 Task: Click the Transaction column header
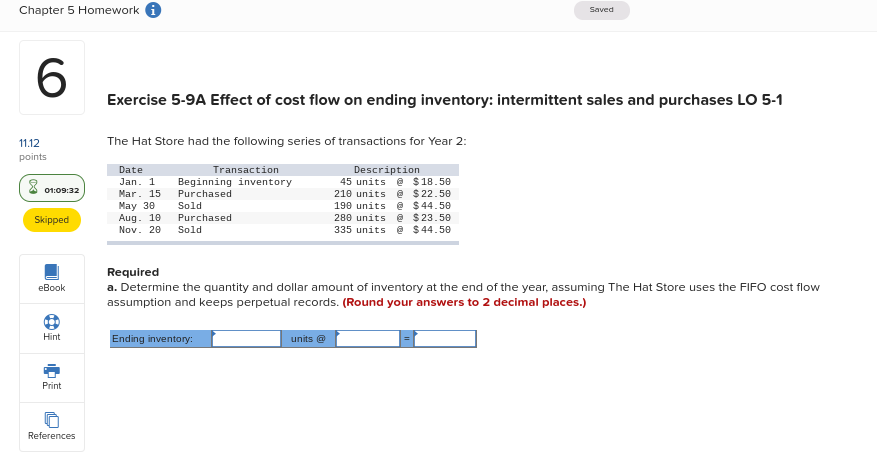(x=246, y=170)
